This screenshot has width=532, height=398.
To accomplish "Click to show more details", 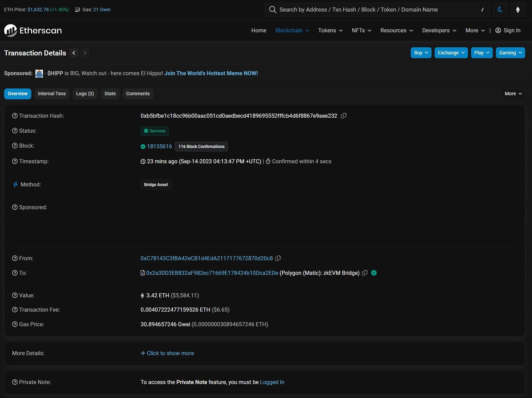I will coord(167,353).
